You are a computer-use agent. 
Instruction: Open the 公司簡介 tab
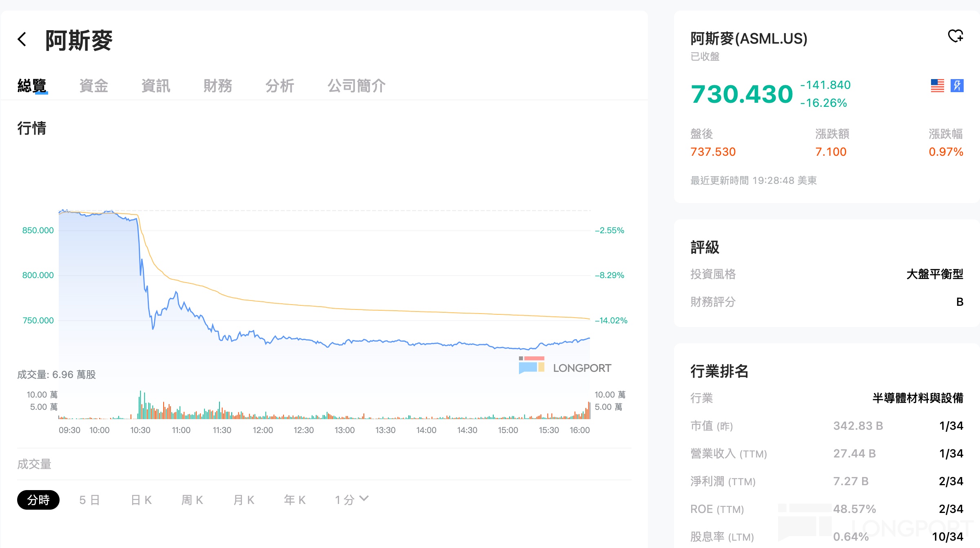[356, 86]
